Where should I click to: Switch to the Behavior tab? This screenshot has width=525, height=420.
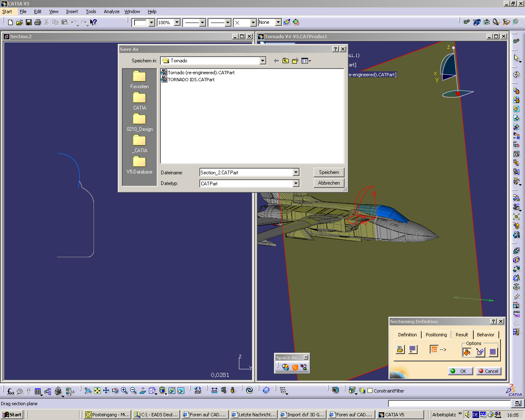click(486, 335)
